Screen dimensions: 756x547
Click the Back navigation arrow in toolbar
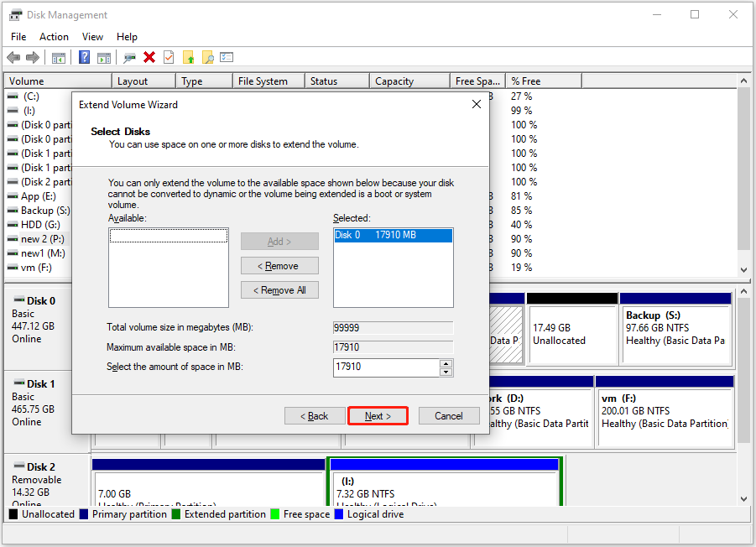(13, 57)
